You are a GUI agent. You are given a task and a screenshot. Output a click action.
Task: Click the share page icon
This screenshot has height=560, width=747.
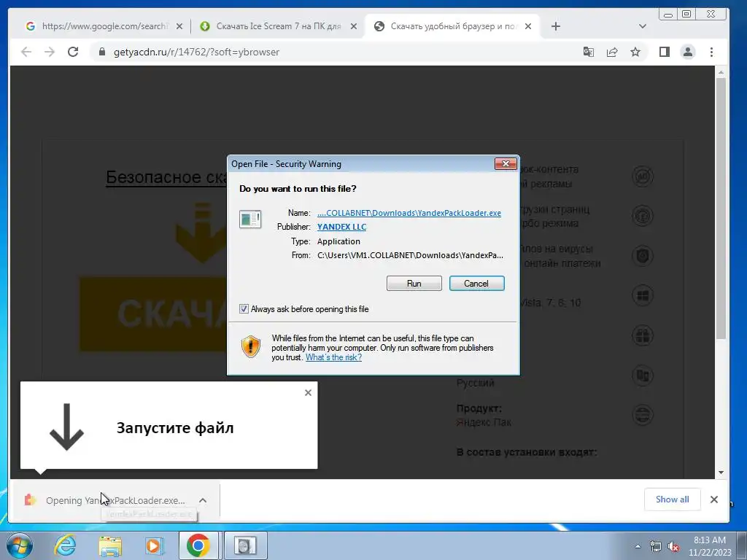point(612,52)
